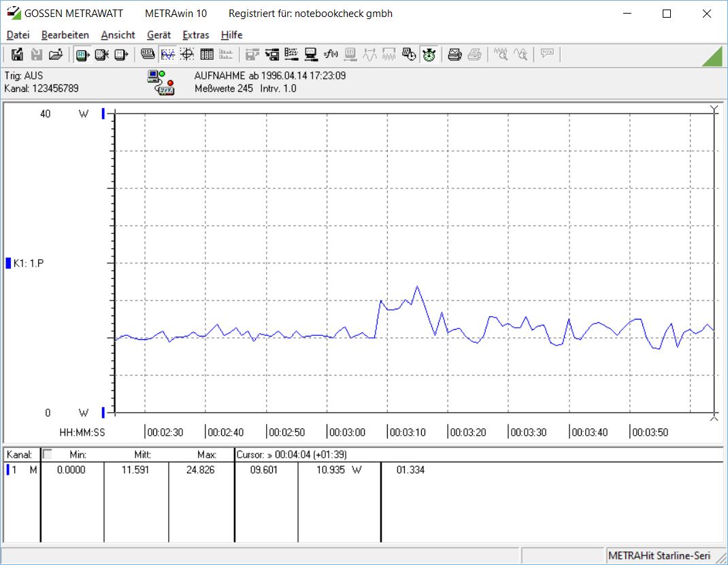Image resolution: width=728 pixels, height=565 pixels.
Task: Click the greyed compressed waveform icon
Action: pyautogui.click(x=389, y=55)
